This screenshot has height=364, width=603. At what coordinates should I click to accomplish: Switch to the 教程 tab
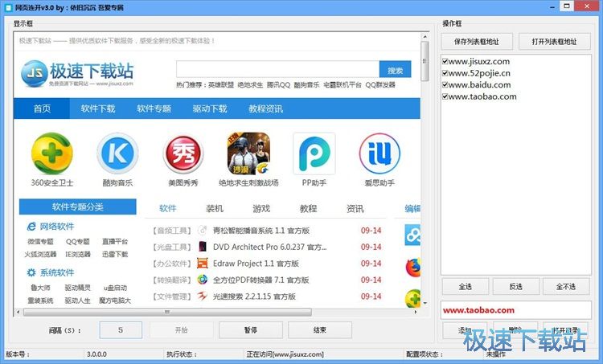[x=309, y=208]
